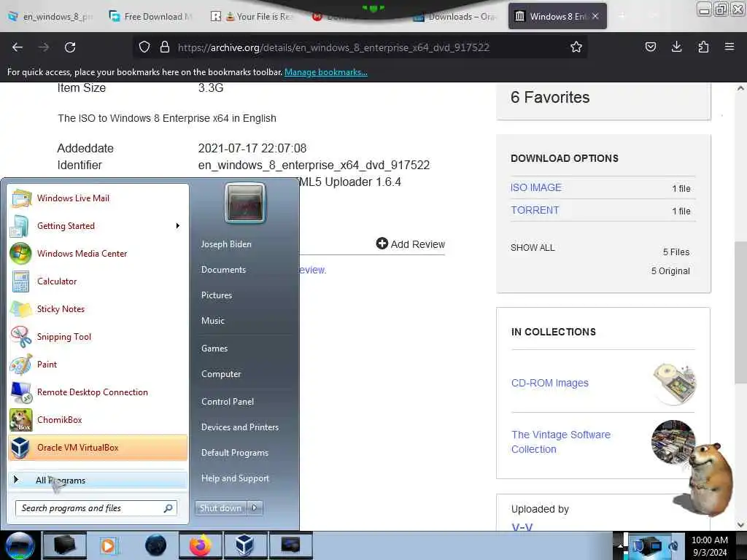Open Pictures library
The height and width of the screenshot is (560, 747).
(216, 295)
